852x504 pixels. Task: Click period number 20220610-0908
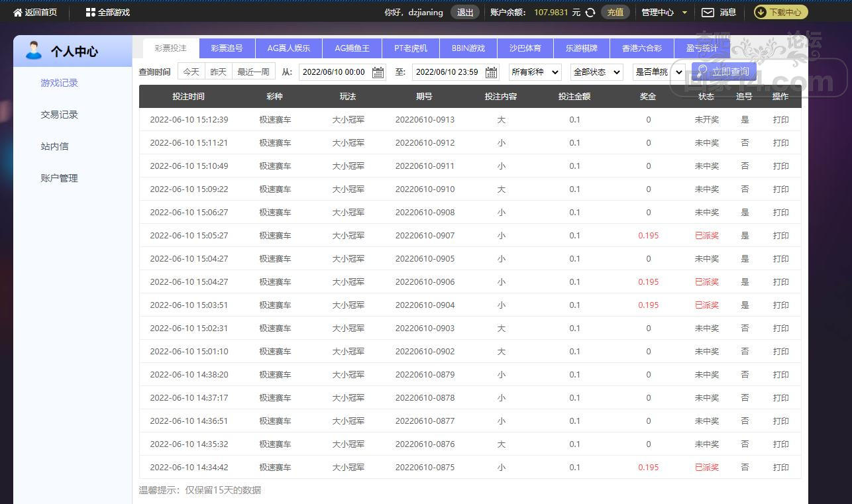pyautogui.click(x=425, y=213)
